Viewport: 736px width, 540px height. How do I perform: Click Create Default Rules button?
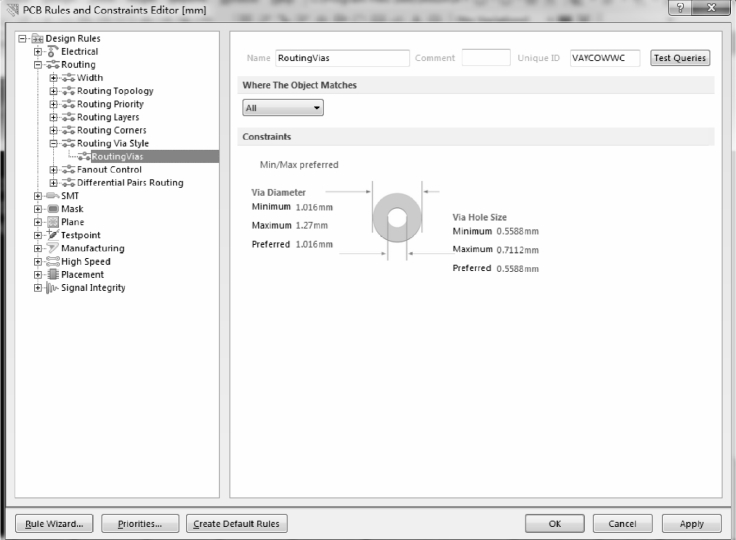(237, 524)
